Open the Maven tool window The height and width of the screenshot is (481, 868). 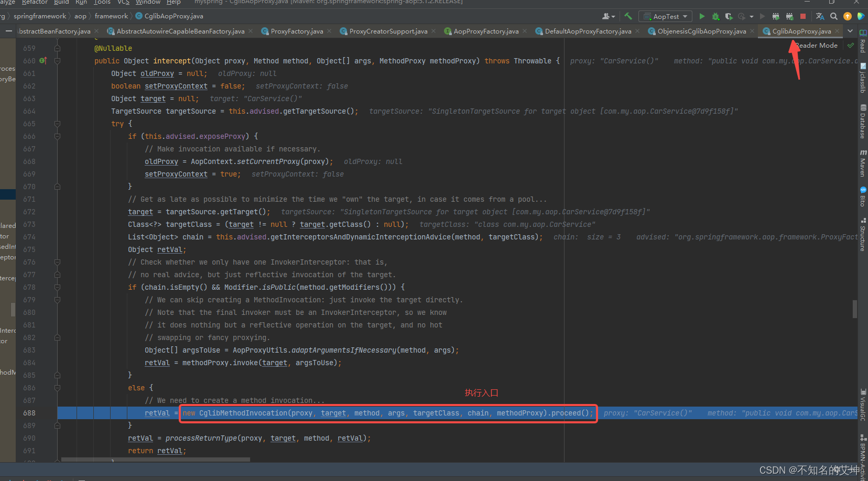(863, 163)
